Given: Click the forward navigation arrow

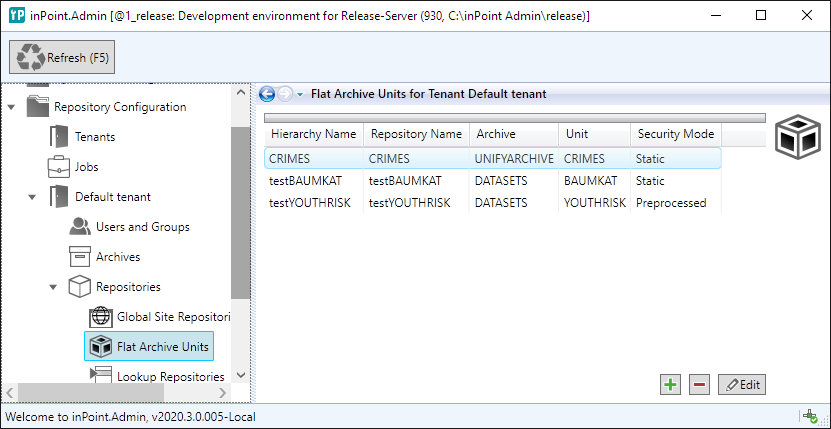Looking at the screenshot, I should (x=285, y=94).
